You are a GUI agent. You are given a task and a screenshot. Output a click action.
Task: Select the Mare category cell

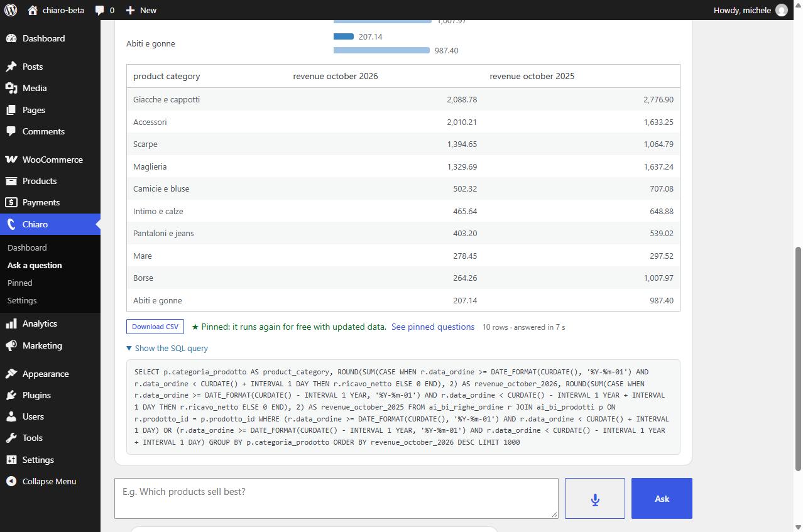point(143,256)
